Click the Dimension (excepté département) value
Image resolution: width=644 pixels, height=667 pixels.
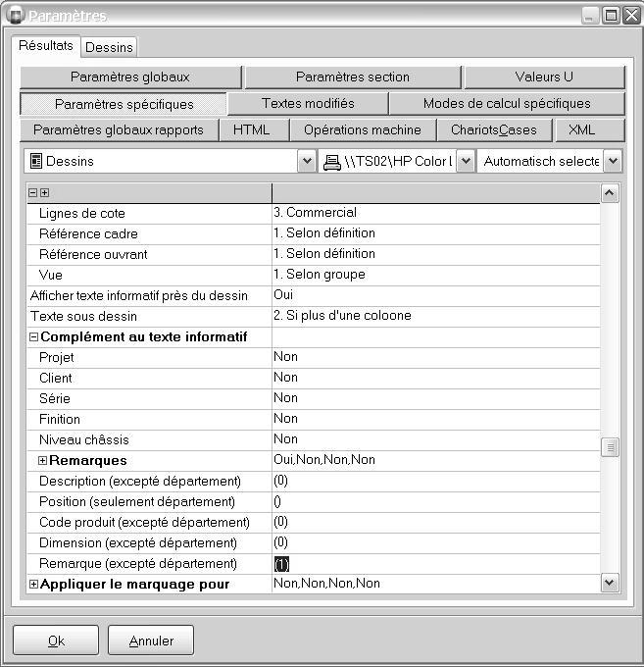(280, 542)
